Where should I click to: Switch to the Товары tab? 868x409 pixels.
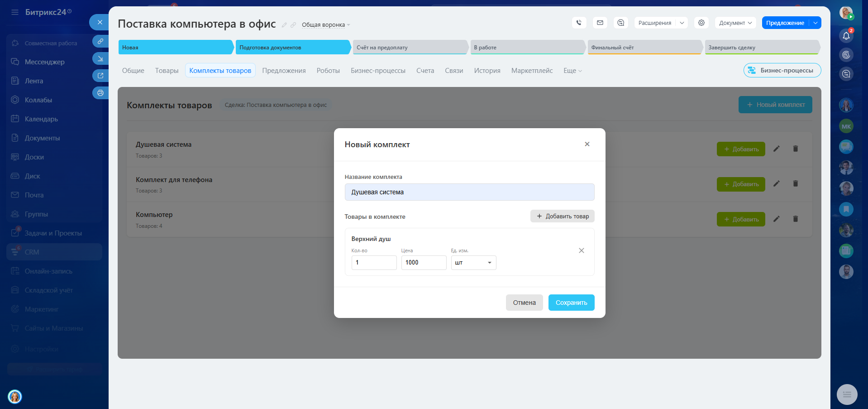(x=167, y=71)
